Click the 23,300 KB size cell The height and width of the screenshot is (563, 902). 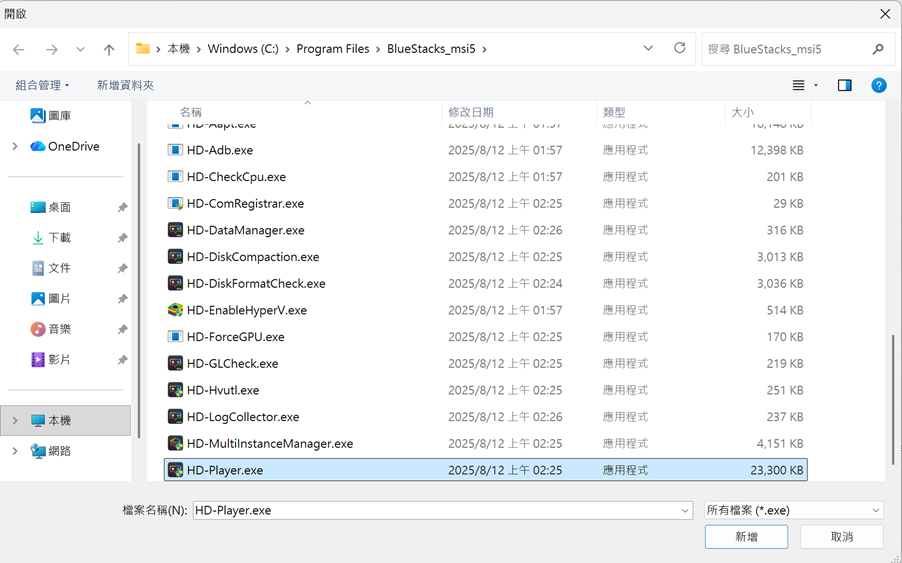point(777,470)
